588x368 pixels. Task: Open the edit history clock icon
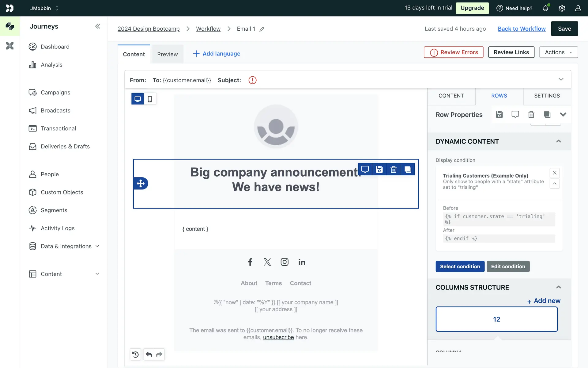[135, 355]
